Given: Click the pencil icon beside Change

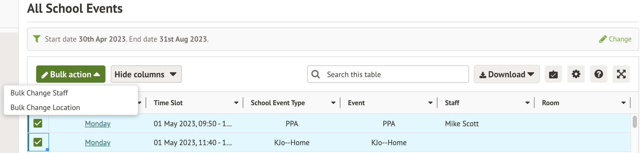Looking at the screenshot, I should tap(603, 39).
